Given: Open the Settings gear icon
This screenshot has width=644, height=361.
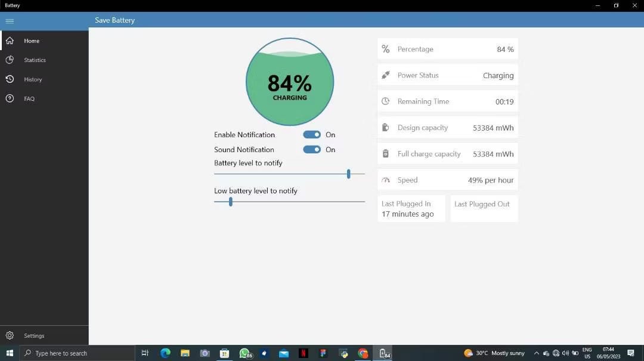Looking at the screenshot, I should pyautogui.click(x=10, y=335).
